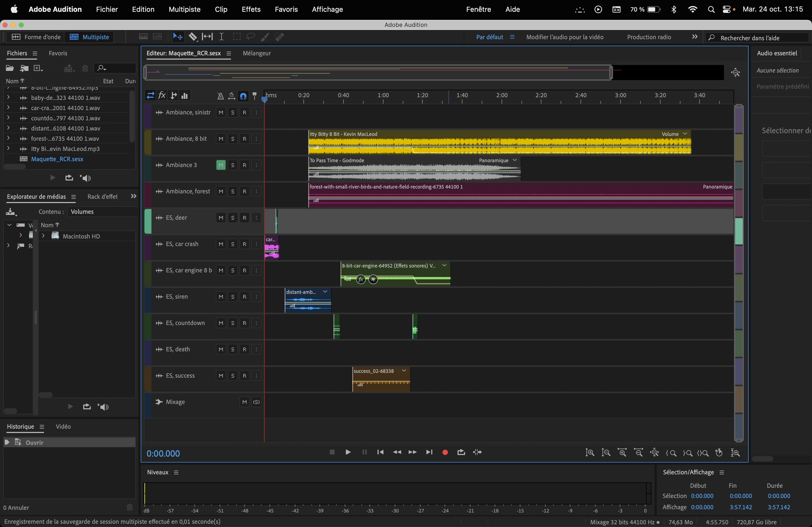Unmute the Ambiance 3 track
This screenshot has height=527, width=812.
(x=221, y=165)
